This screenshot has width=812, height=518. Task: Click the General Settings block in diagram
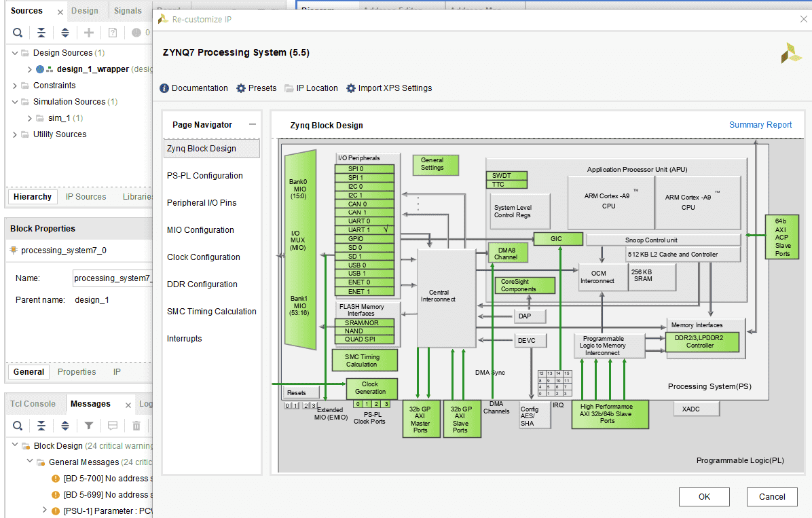(x=435, y=165)
